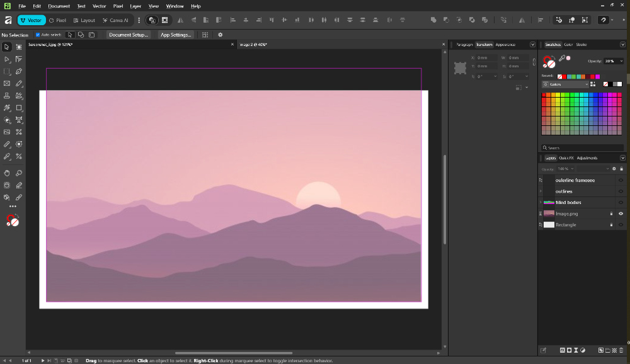This screenshot has height=364, width=630.
Task: Select the Artboard tool
Action: pyautogui.click(x=19, y=47)
